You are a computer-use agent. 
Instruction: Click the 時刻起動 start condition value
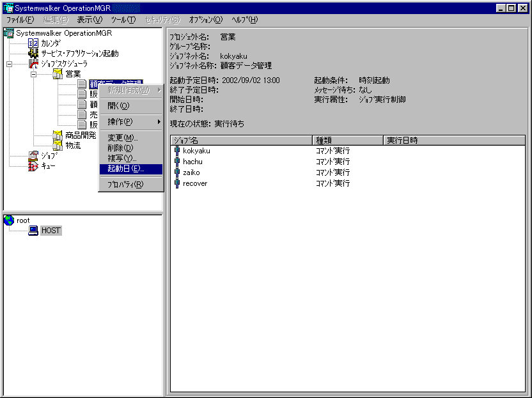[x=374, y=80]
